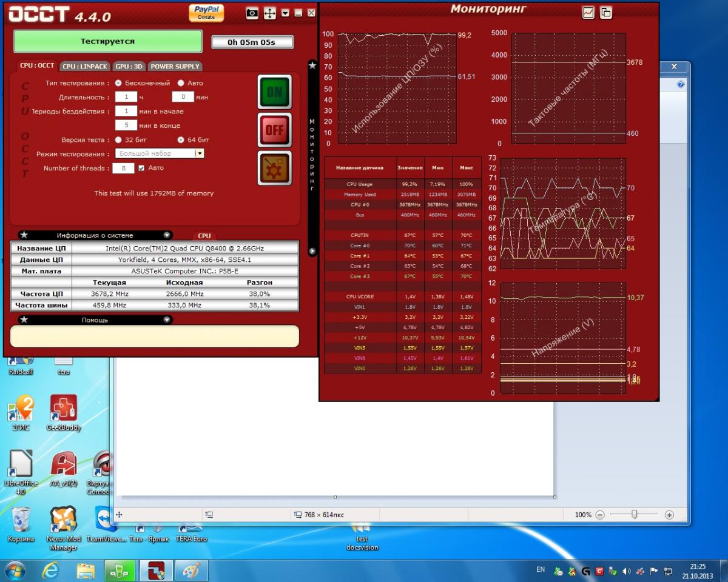Open the AA_v3(2) desktop shortcut

point(63,470)
